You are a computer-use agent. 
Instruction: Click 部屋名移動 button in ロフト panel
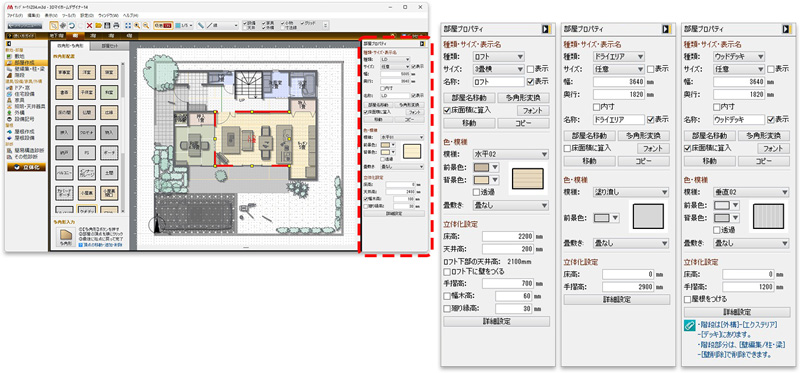point(469,97)
